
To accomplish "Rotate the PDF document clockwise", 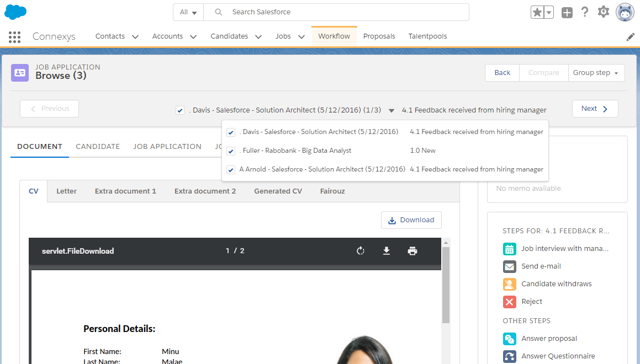I will [361, 251].
